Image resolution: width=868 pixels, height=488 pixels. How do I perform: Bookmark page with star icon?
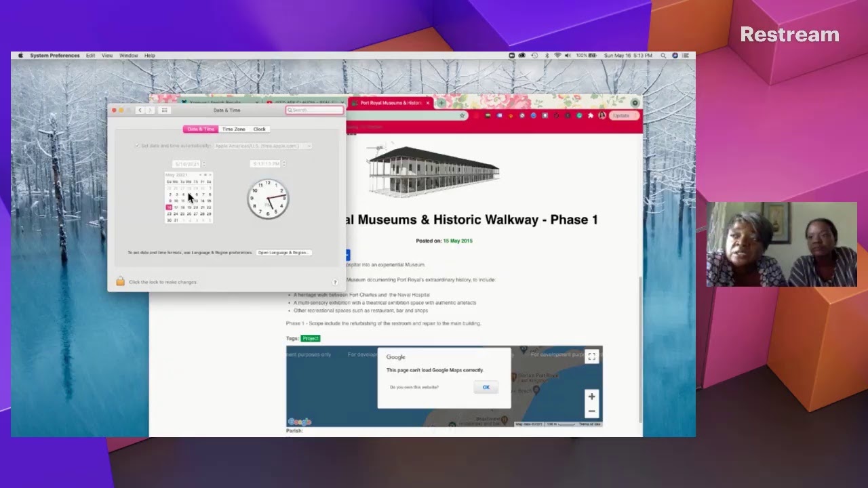462,116
